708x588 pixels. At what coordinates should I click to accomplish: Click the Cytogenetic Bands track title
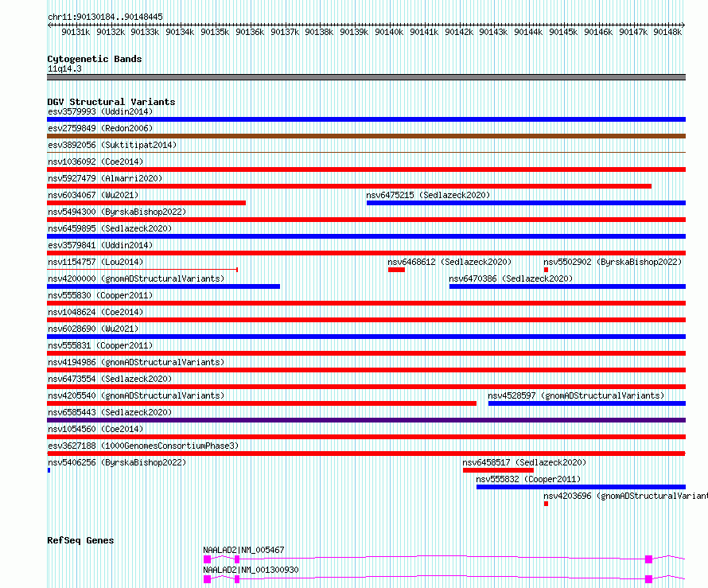point(95,59)
